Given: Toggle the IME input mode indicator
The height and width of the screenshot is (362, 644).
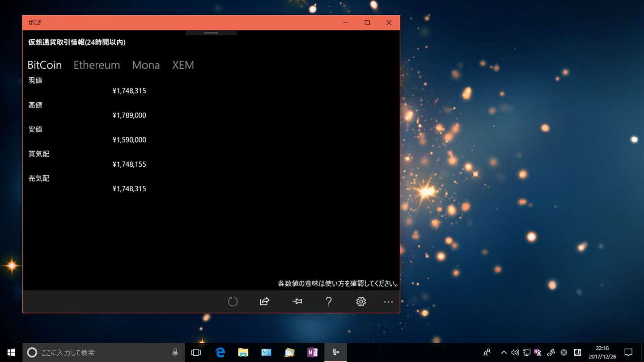Looking at the screenshot, I should (x=577, y=353).
